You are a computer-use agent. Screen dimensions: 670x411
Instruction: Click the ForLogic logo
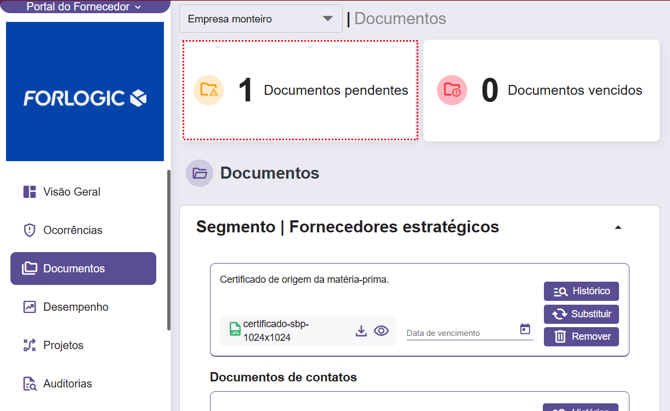pyautogui.click(x=85, y=97)
